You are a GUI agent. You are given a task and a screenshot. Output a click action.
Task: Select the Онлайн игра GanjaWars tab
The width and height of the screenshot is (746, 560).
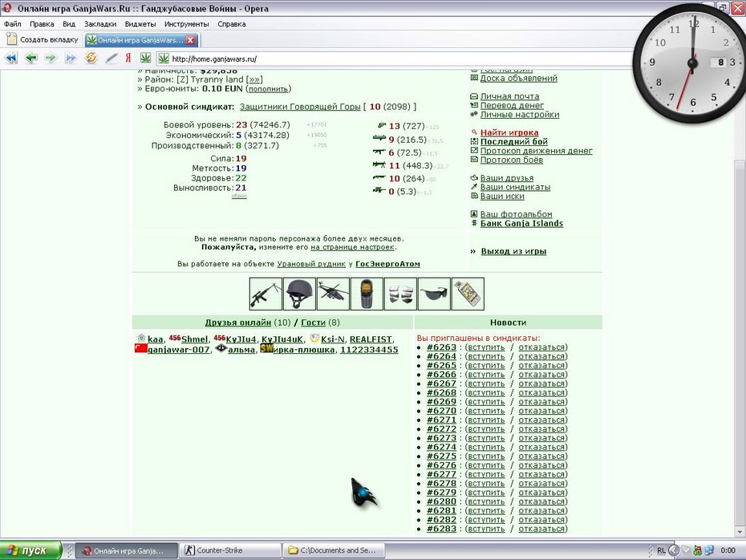(x=141, y=40)
